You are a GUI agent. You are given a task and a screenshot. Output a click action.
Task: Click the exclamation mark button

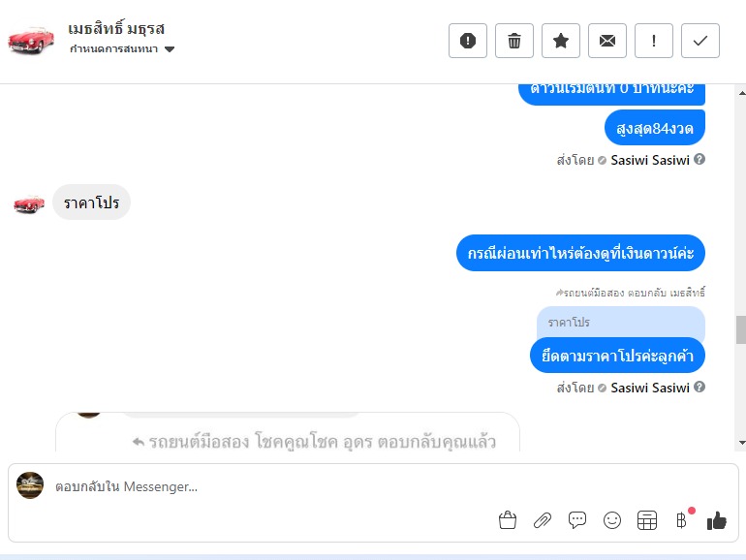[654, 41]
